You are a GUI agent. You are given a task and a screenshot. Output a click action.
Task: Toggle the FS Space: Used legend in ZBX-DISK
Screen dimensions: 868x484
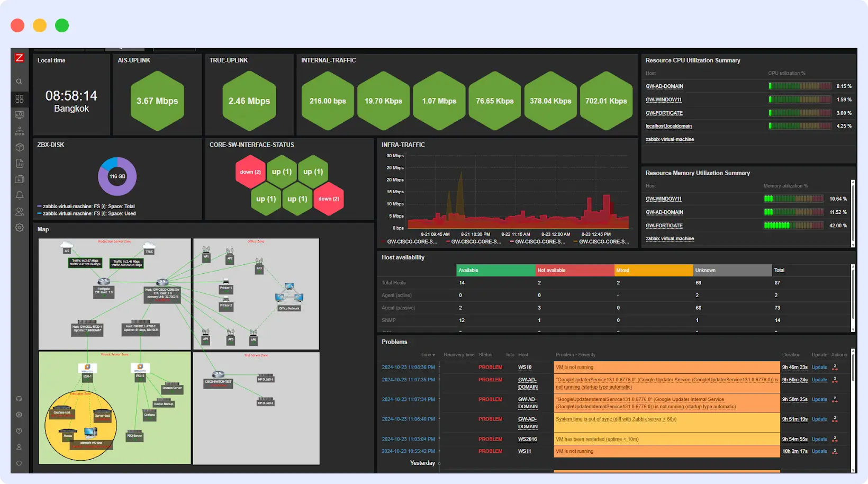(x=86, y=213)
